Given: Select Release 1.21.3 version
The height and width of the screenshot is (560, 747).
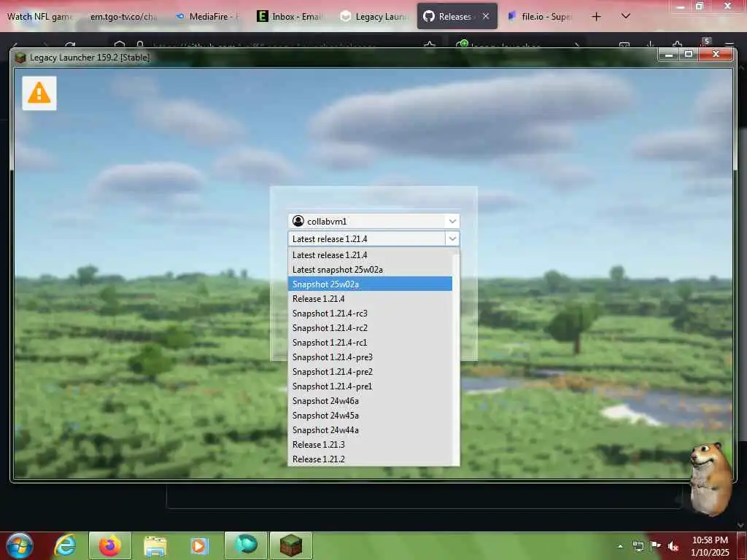Looking at the screenshot, I should (370, 445).
